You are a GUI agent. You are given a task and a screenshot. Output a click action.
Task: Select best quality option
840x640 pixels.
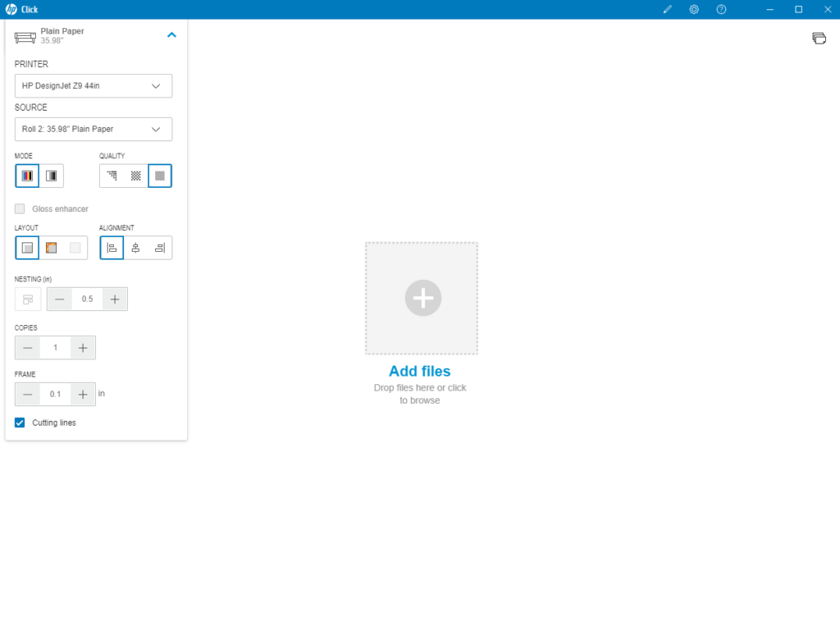click(x=160, y=176)
